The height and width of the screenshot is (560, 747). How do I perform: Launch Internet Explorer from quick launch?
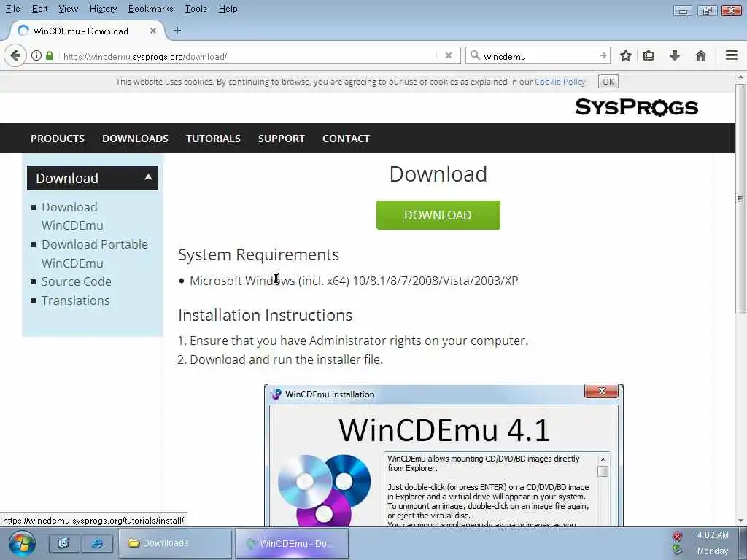[97, 543]
